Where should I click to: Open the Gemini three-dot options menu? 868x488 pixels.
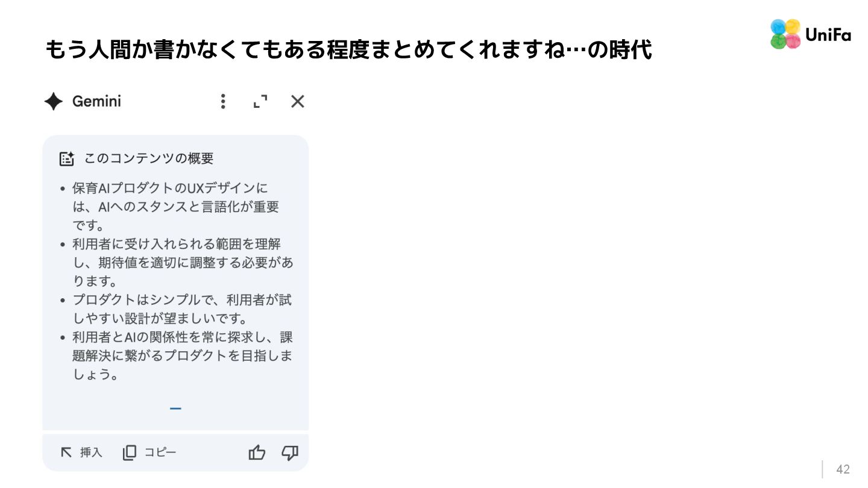(223, 101)
